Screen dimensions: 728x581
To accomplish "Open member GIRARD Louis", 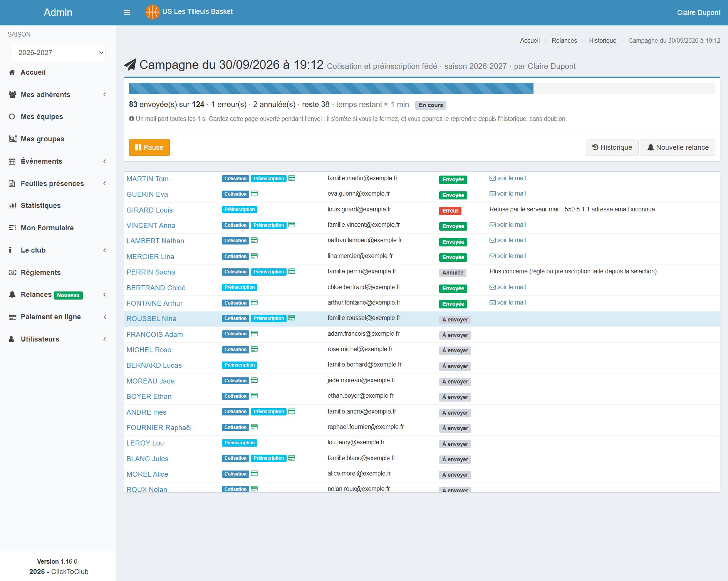I will 149,210.
